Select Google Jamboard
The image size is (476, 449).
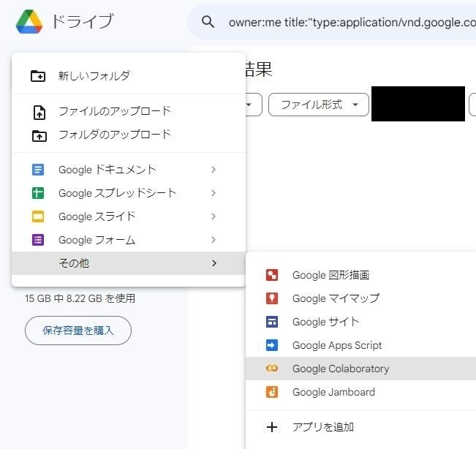click(x=360, y=392)
